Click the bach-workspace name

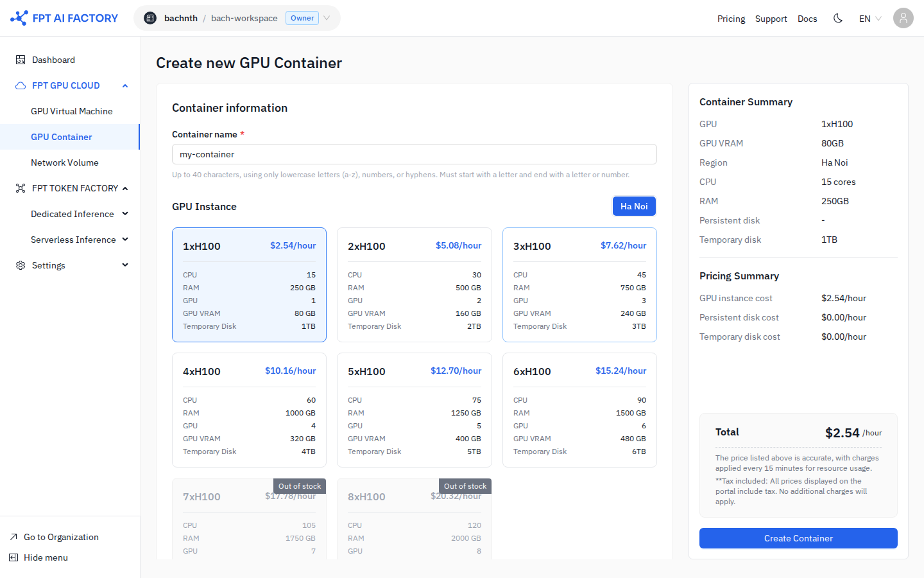click(x=244, y=18)
